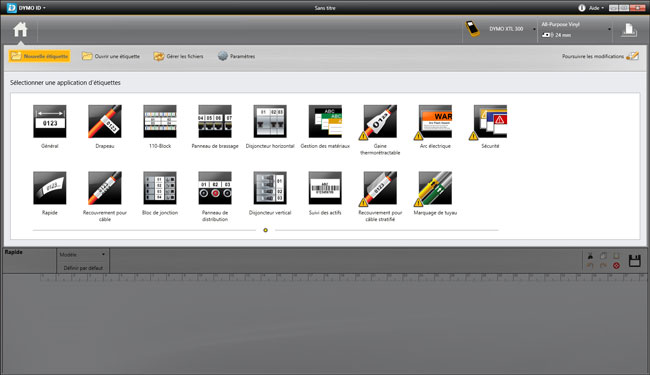Image resolution: width=650 pixels, height=375 pixels.
Task: Go to the Home screen icon
Action: (x=20, y=29)
